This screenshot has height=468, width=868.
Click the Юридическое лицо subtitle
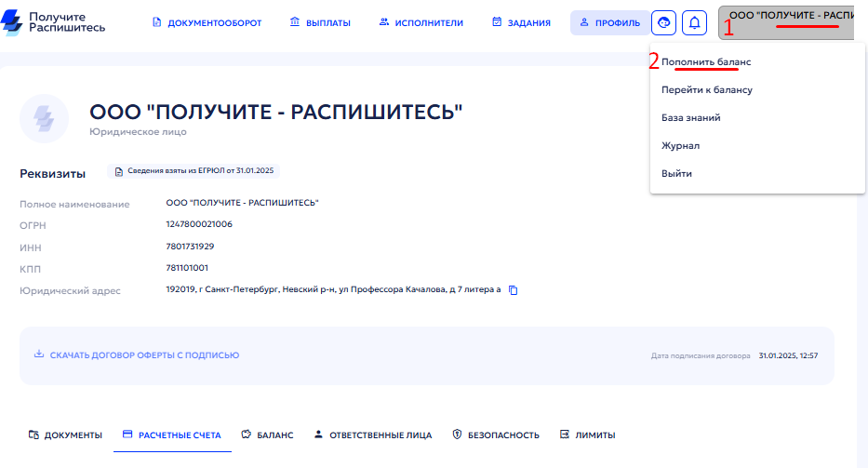[x=138, y=132]
